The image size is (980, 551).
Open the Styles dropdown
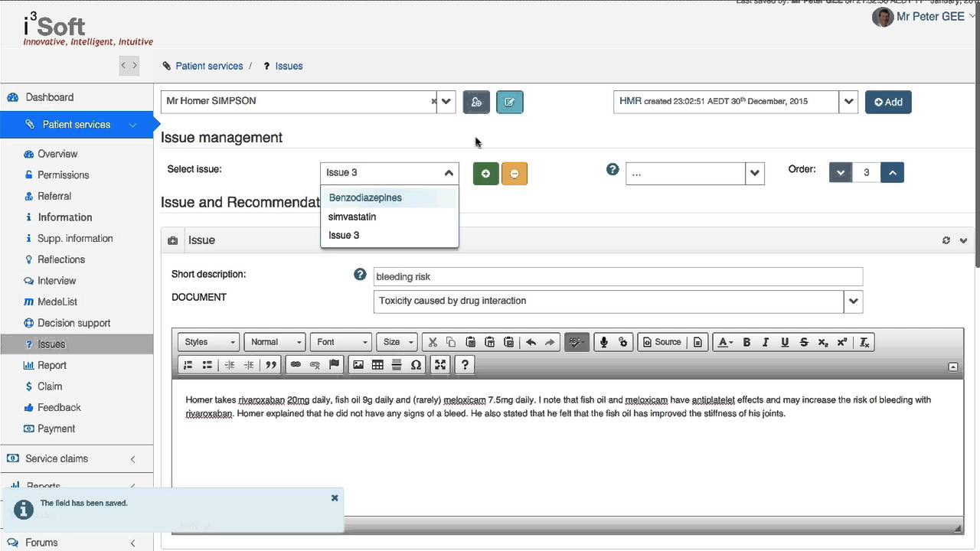[x=209, y=342]
